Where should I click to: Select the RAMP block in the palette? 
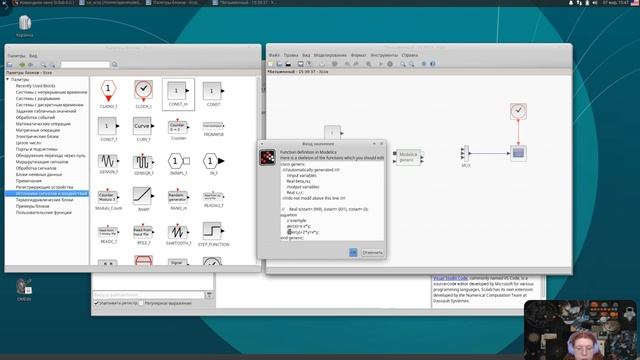143,199
